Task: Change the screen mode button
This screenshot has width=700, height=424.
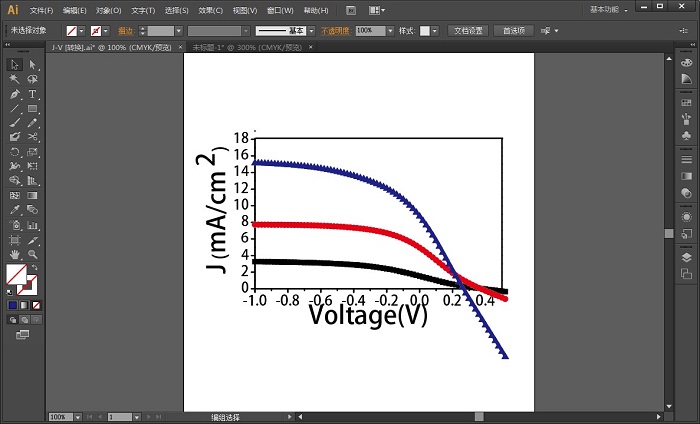Action: click(x=22, y=334)
